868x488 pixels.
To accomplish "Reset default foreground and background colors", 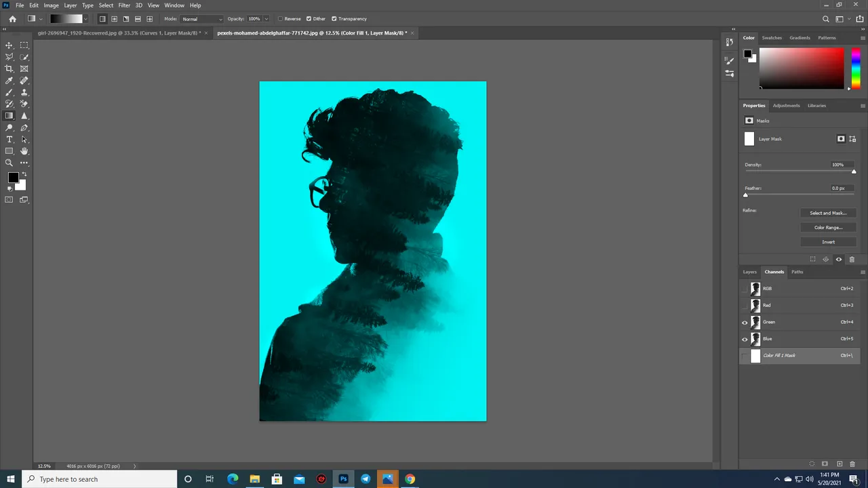I will [x=9, y=188].
